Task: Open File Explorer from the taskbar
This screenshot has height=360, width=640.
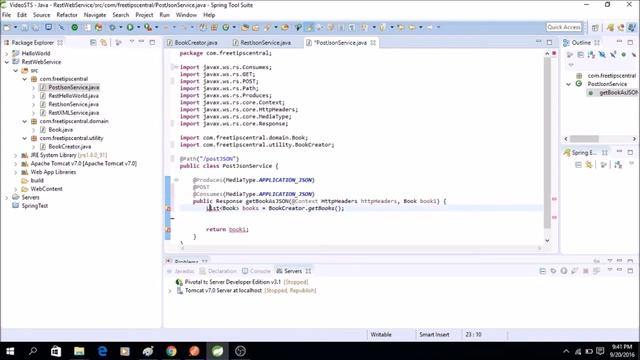Action: 79,351
